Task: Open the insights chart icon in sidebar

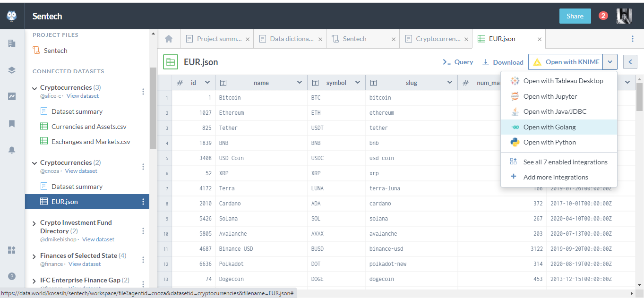Action: (x=12, y=96)
